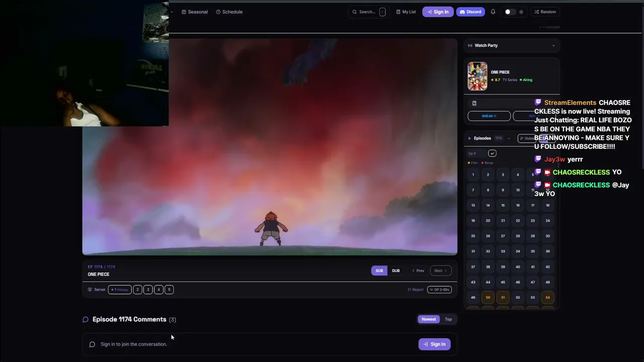Click the notification bell icon
Viewport: 644px width, 362px height.
coord(493,12)
